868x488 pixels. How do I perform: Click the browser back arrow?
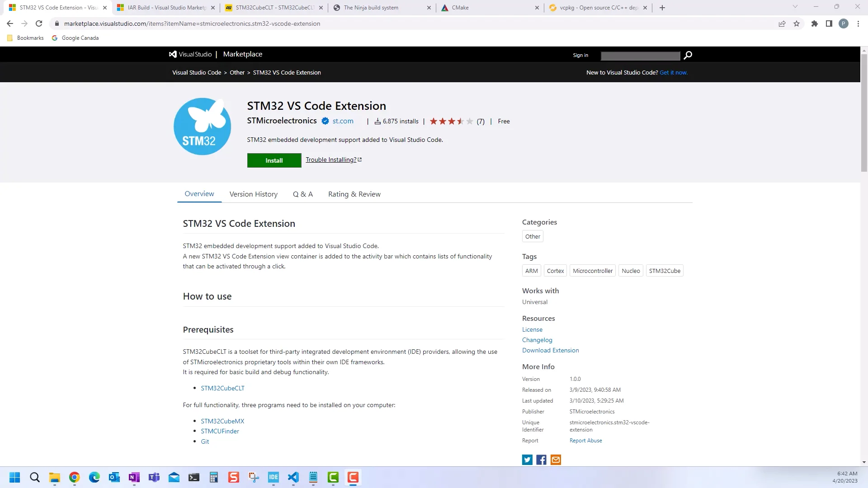10,23
